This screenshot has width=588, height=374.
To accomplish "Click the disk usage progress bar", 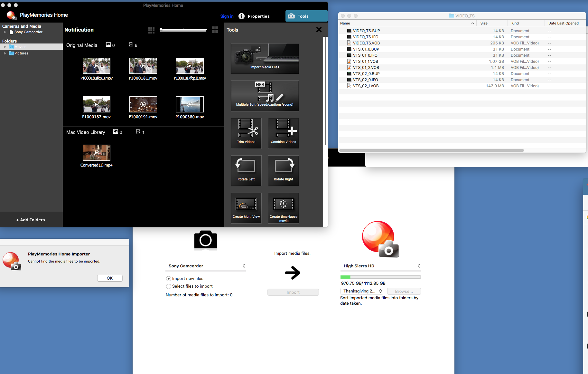I will (x=380, y=277).
